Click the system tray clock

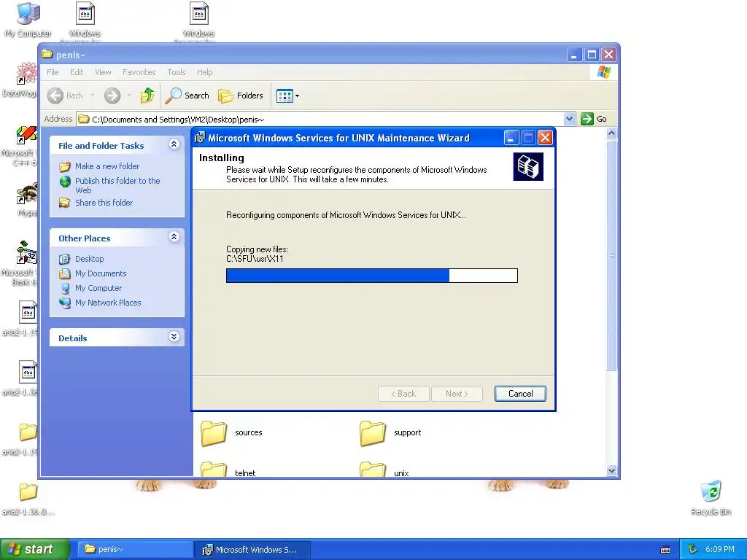719,549
